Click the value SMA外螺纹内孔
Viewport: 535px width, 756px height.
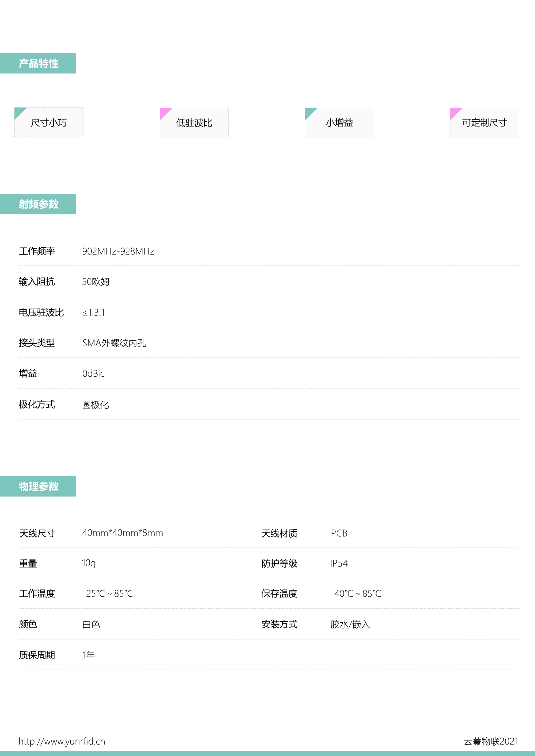pos(114,343)
